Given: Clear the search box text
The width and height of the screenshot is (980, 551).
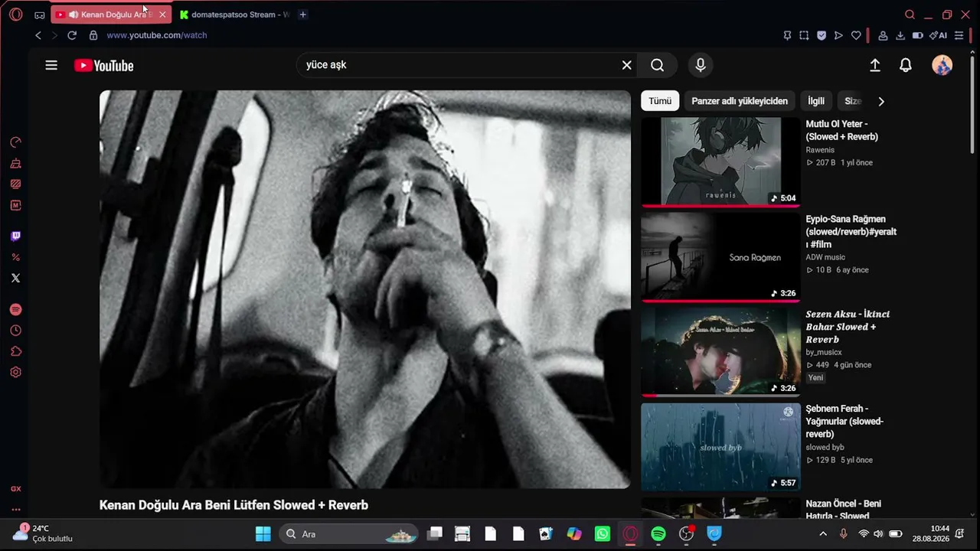Looking at the screenshot, I should click(626, 65).
